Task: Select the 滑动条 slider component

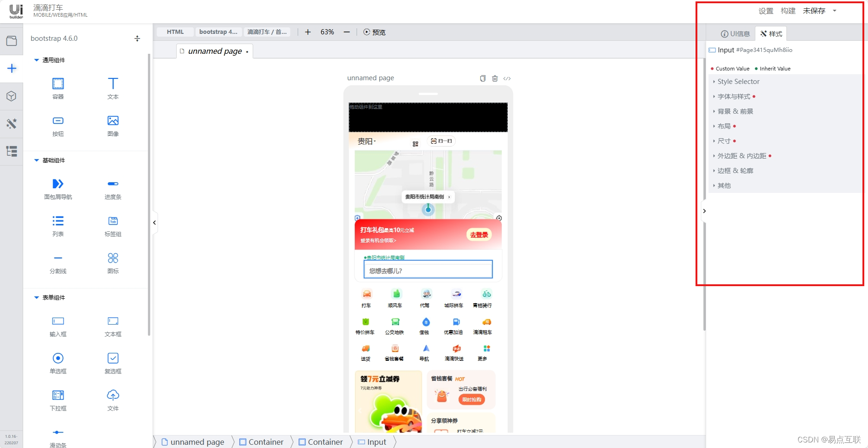Action: click(58, 437)
